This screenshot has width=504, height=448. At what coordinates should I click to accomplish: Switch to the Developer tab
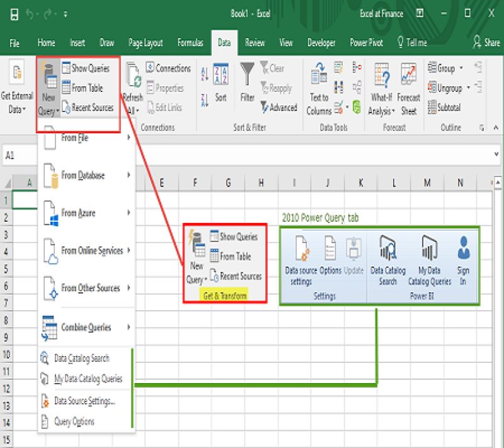321,43
